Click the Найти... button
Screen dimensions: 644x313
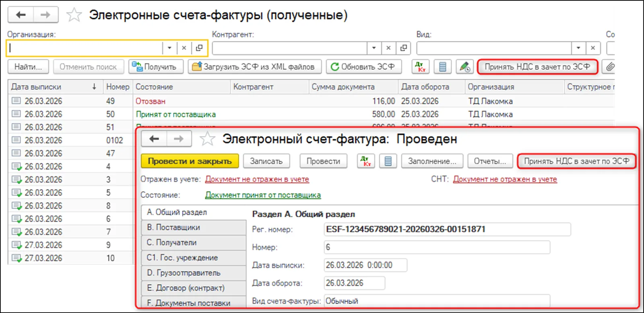(x=28, y=67)
